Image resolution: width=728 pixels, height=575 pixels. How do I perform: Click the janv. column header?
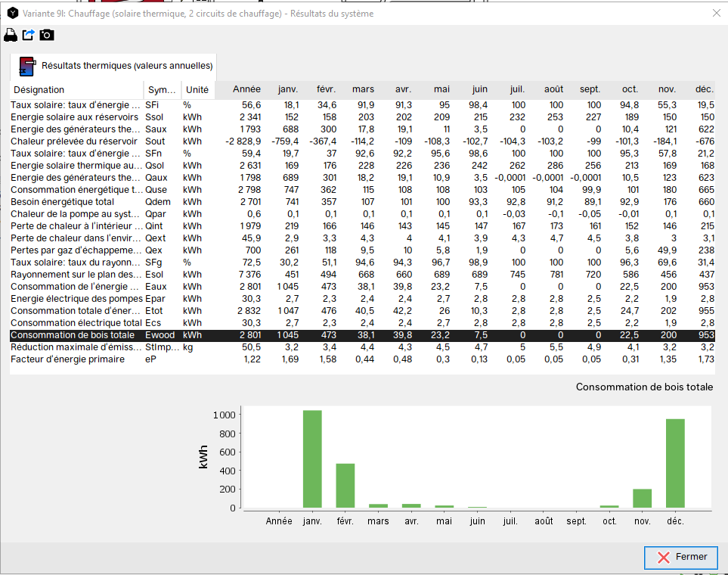[288, 89]
